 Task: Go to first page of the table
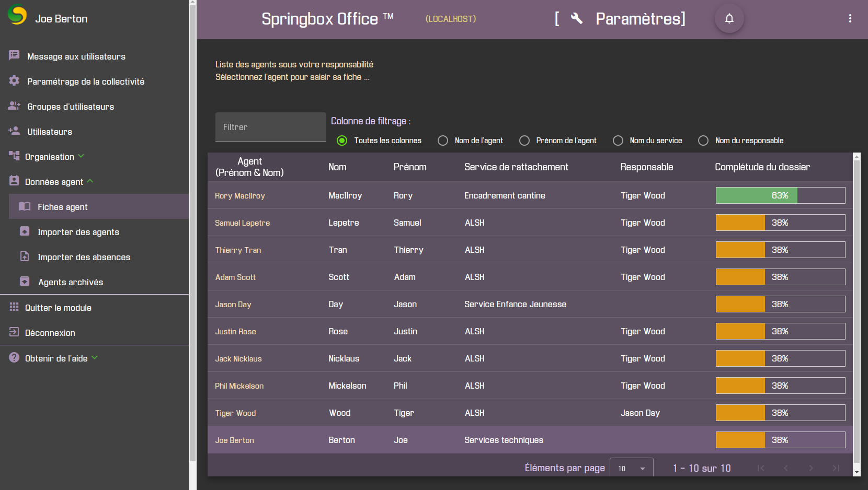(x=761, y=468)
